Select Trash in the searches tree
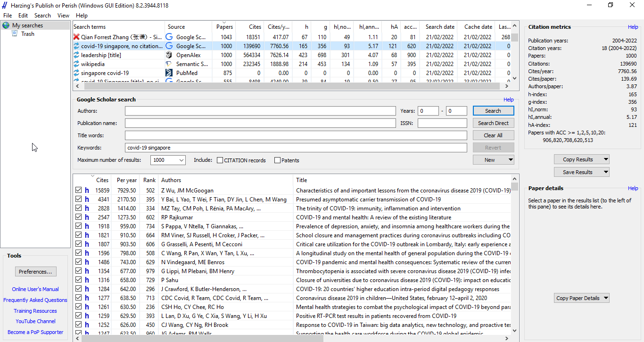The height and width of the screenshot is (342, 644). tap(28, 34)
